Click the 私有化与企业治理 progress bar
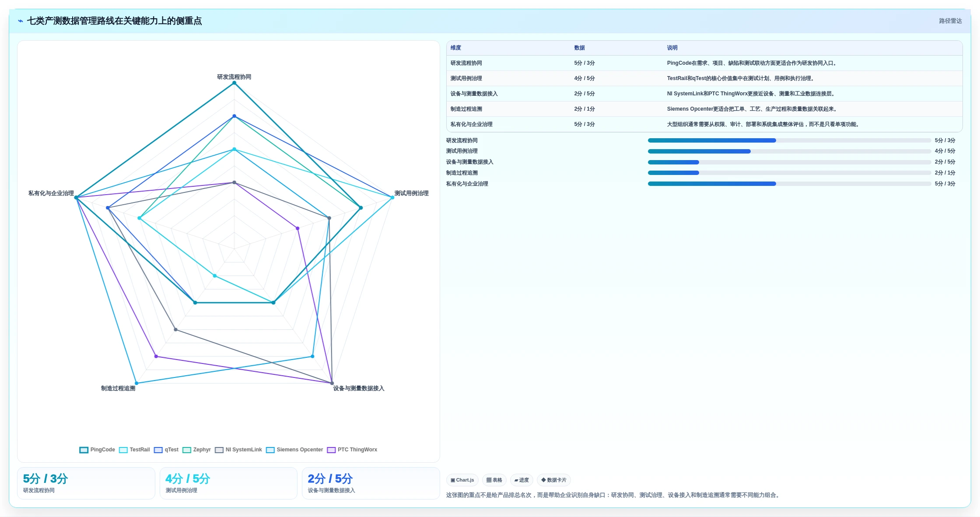 coord(789,184)
